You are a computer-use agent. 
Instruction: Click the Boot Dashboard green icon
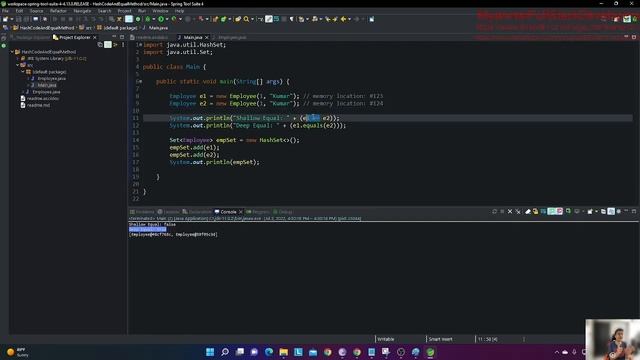138,19
